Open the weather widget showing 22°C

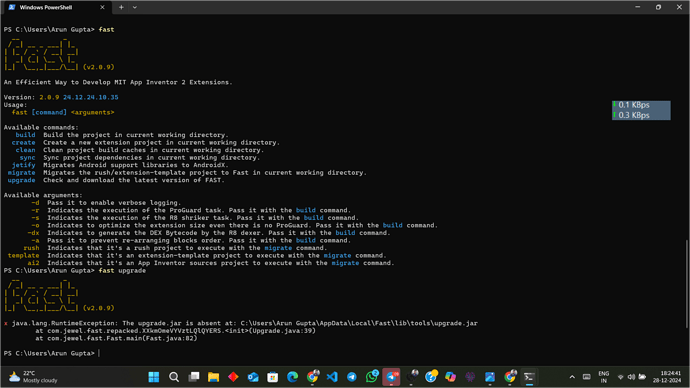tap(33, 377)
